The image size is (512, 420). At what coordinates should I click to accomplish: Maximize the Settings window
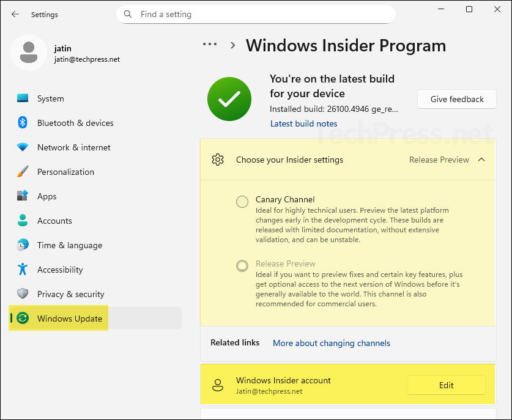tap(469, 9)
